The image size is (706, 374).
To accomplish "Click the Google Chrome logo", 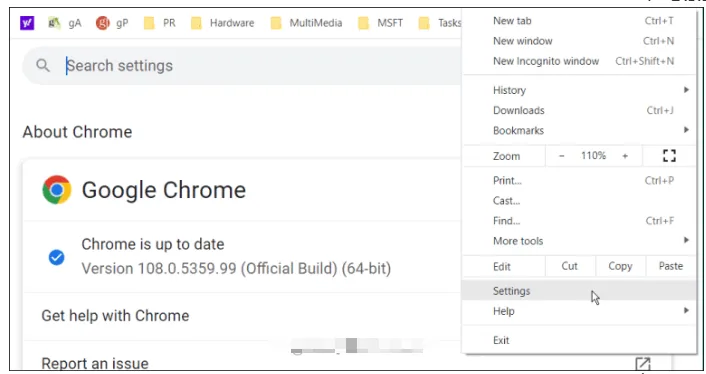I will (x=57, y=189).
